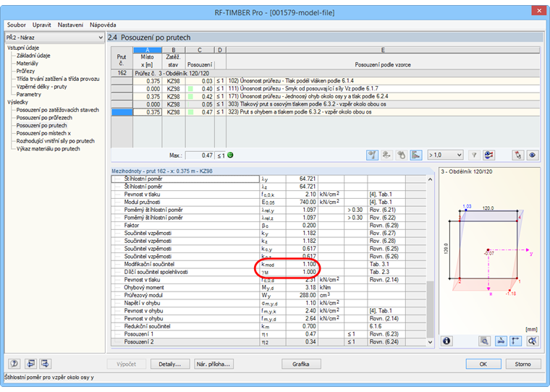
Task: Click the reset zoom view icon
Action: point(533,340)
